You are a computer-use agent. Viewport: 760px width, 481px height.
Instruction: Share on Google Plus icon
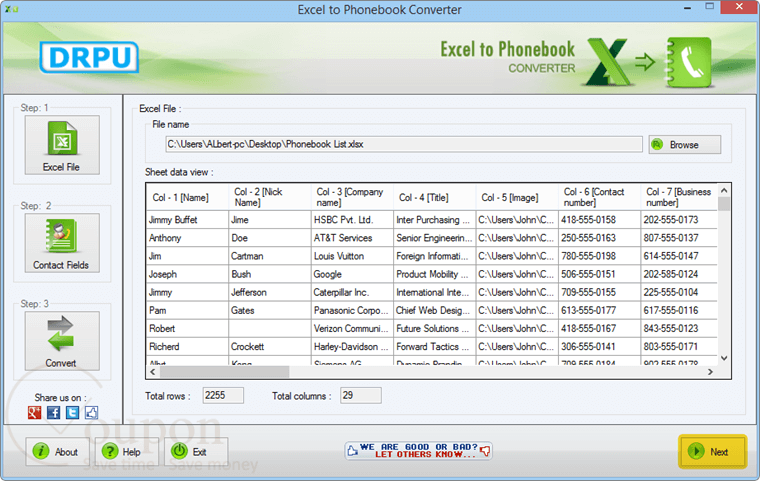click(34, 413)
